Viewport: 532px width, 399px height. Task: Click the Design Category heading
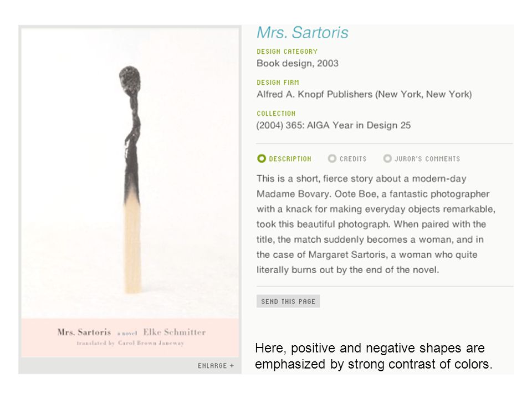(x=287, y=52)
